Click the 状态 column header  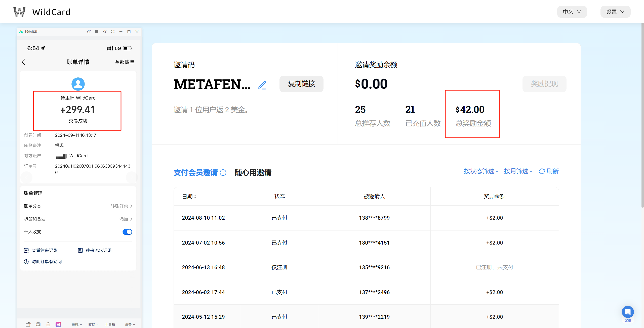(279, 196)
